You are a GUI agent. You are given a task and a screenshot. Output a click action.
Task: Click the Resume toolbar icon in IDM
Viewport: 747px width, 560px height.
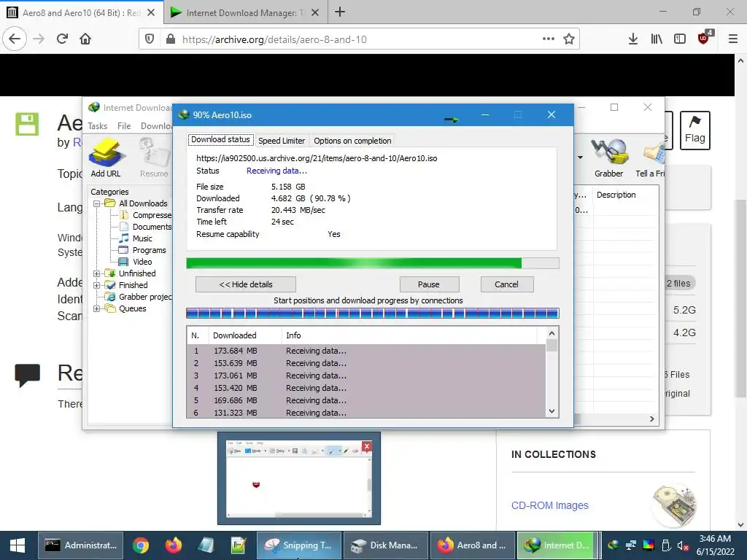point(154,158)
